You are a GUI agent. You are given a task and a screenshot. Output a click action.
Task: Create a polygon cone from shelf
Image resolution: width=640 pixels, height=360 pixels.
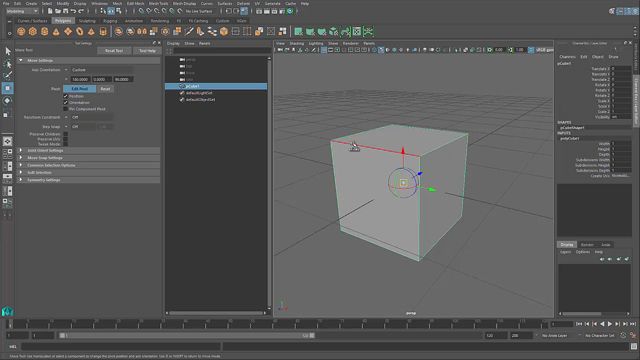coord(56,31)
